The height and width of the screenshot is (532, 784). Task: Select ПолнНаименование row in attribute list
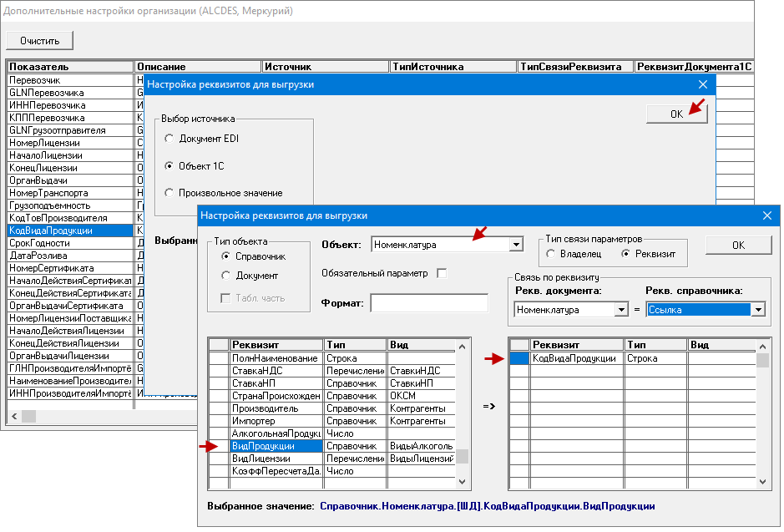tap(332, 358)
